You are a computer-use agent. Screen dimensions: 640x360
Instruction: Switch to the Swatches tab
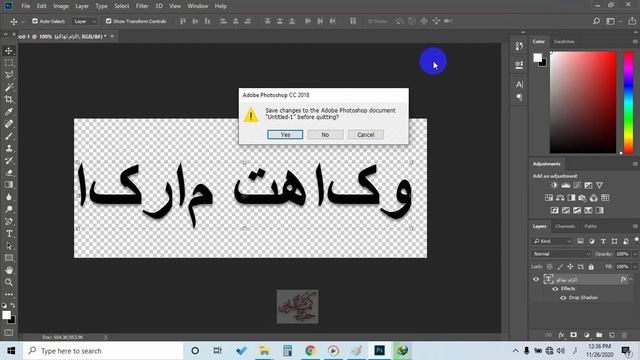564,42
